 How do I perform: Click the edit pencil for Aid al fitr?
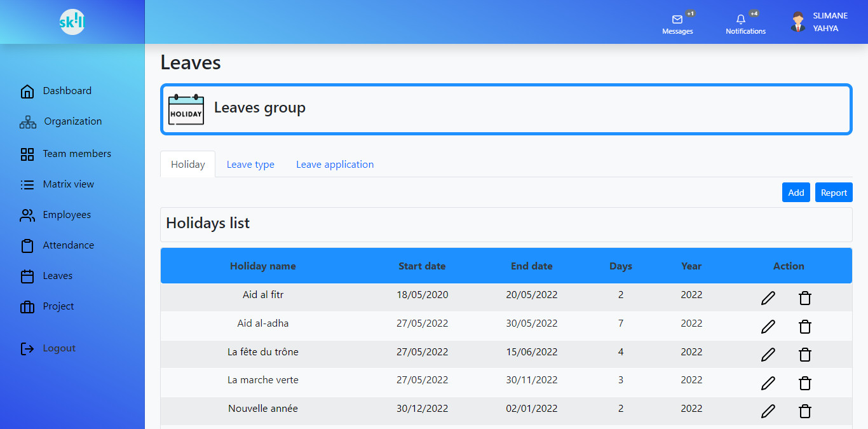click(768, 298)
